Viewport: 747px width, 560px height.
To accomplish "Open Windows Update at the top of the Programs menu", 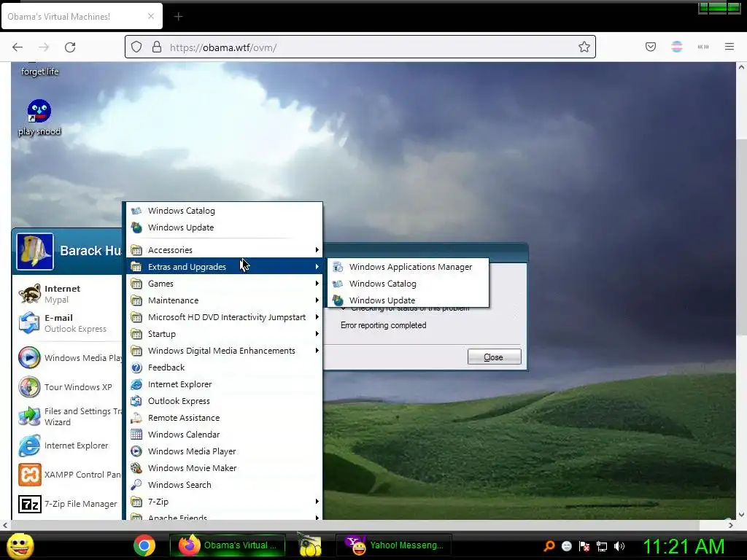I will pos(181,227).
